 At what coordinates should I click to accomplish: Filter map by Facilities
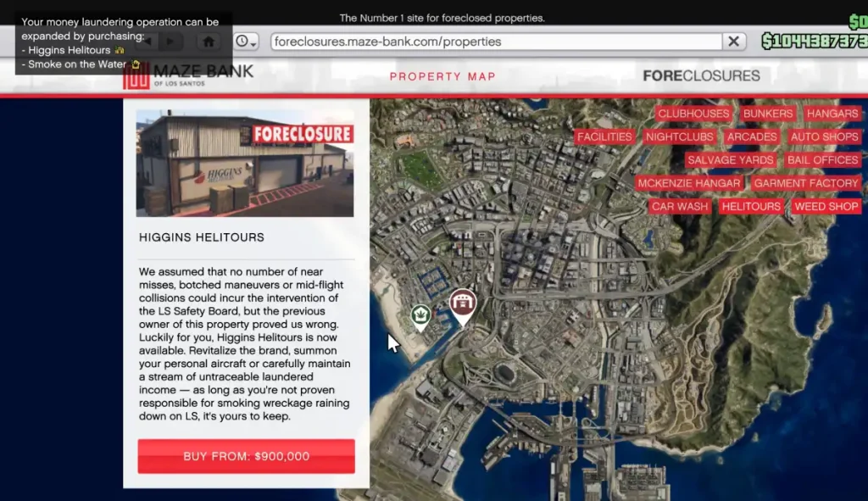(604, 136)
